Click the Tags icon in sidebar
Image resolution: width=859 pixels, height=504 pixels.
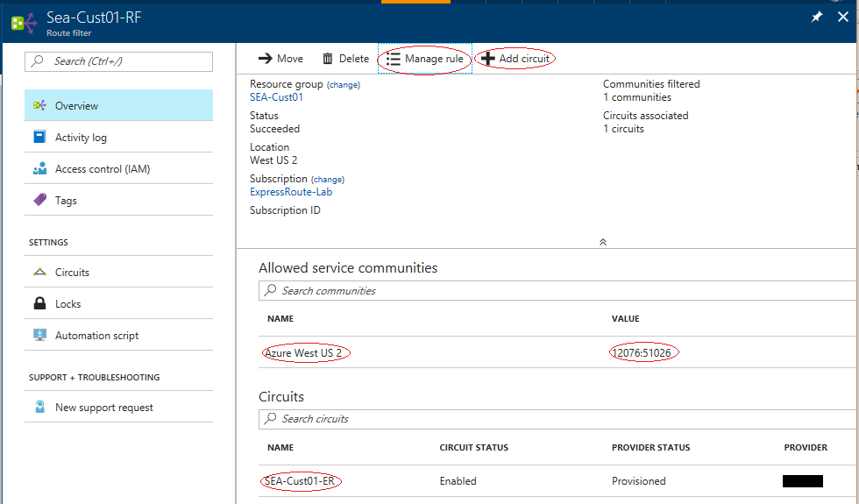pos(39,201)
